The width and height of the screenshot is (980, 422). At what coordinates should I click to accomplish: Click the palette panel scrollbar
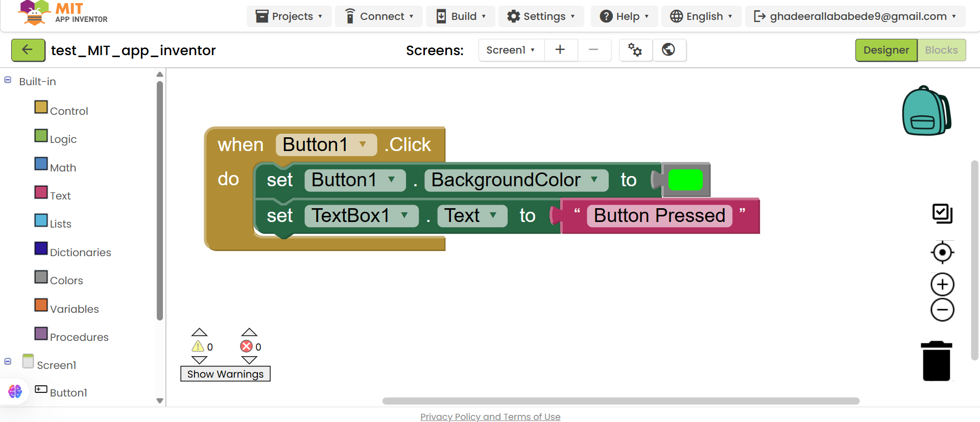pos(160,201)
